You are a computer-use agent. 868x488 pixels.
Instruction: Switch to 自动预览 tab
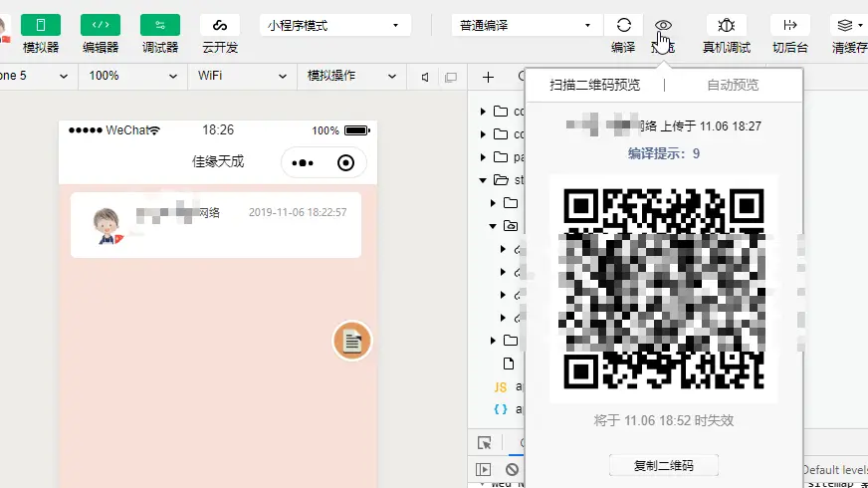pos(733,85)
